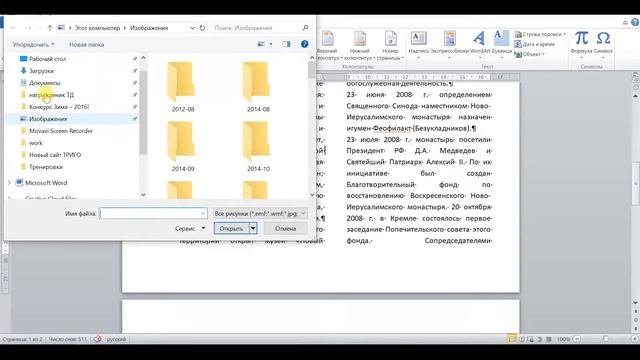Image resolution: width=640 pixels, height=360 pixels.
Task: Switch to print layout view icon in Word
Action: tap(512, 339)
